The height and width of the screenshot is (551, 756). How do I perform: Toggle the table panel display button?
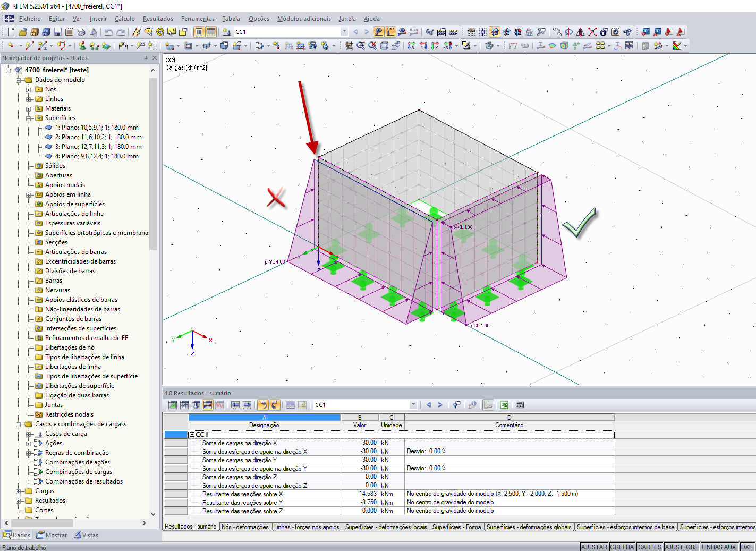click(x=211, y=32)
